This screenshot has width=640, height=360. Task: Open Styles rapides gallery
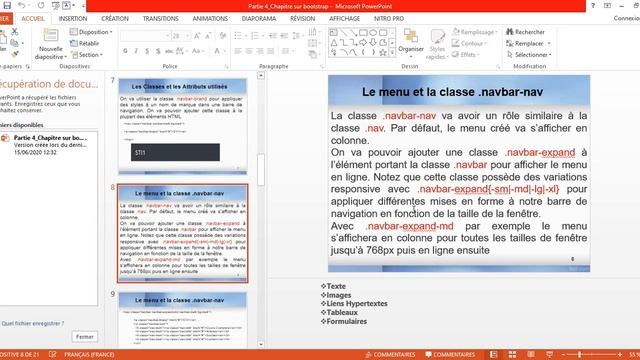pyautogui.click(x=437, y=44)
